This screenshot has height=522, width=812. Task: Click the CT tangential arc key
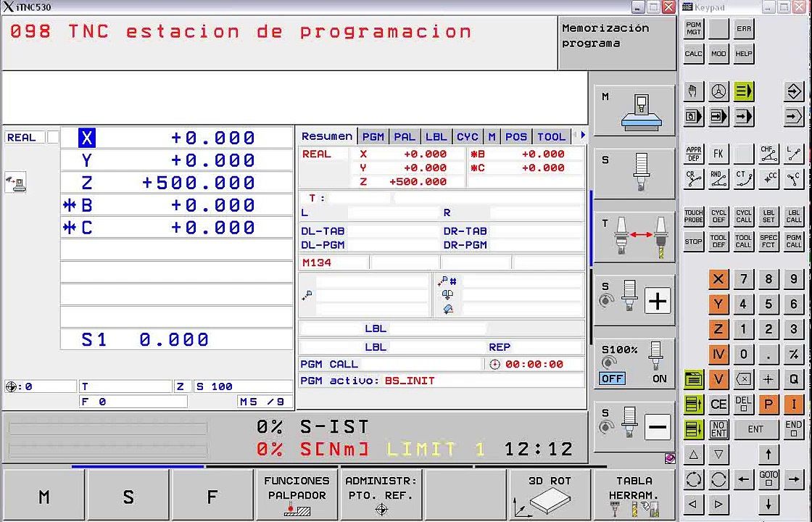[743, 178]
